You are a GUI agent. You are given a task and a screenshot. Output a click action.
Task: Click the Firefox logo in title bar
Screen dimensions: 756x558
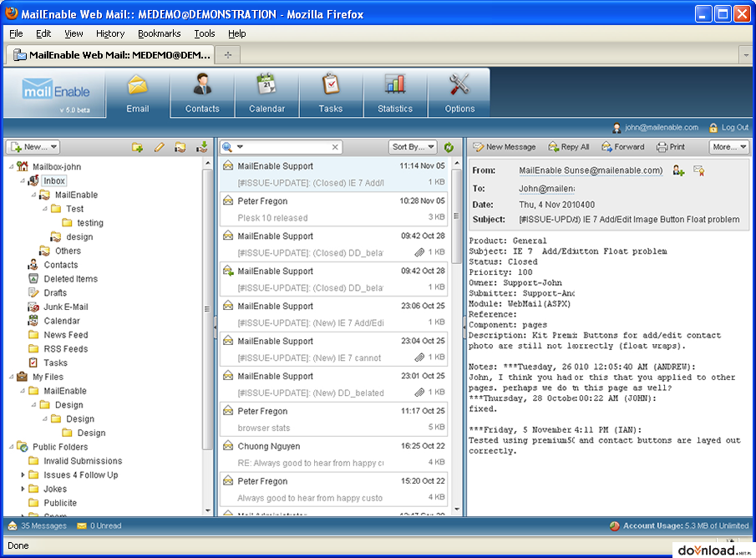click(12, 13)
